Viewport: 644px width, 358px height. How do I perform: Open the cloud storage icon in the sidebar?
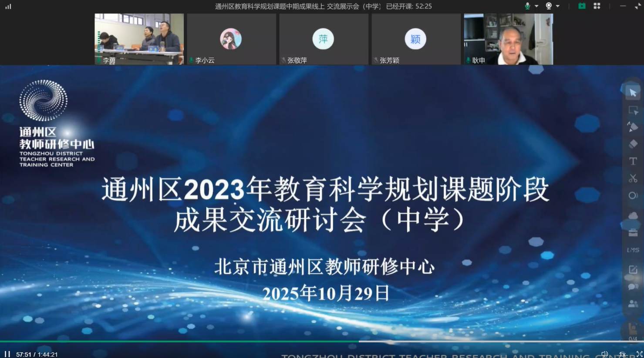pos(633,214)
